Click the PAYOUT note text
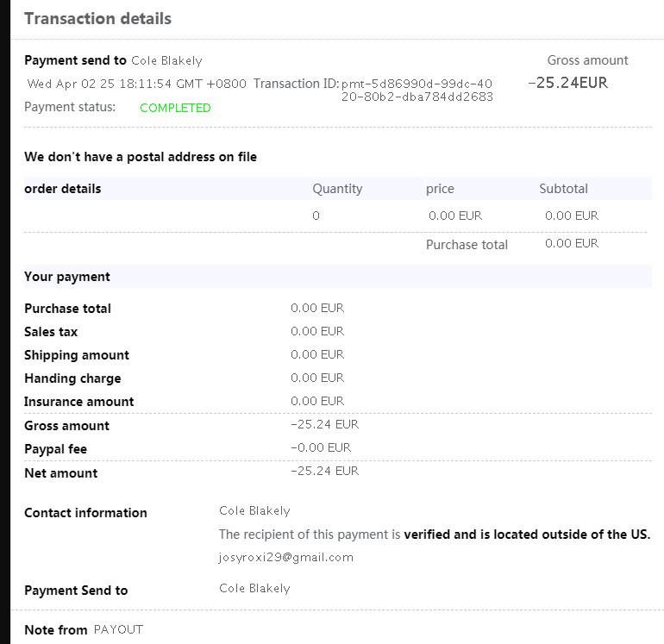This screenshot has width=664, height=644. coord(118,629)
